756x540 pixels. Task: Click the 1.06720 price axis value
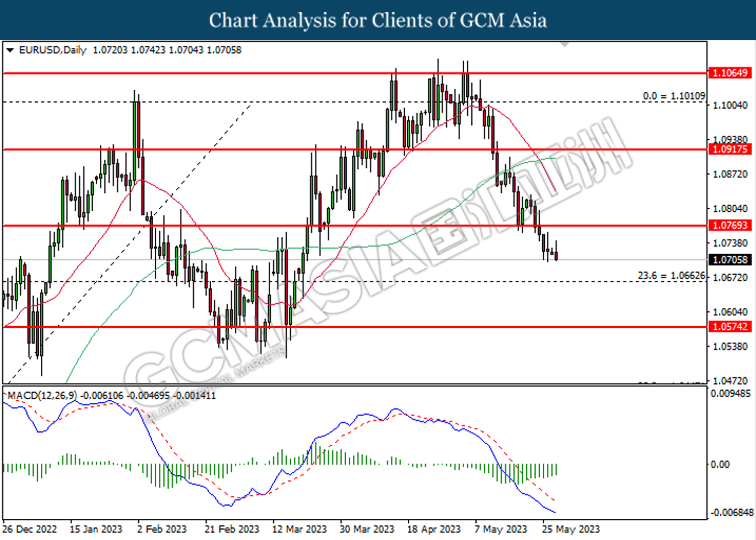point(730,278)
